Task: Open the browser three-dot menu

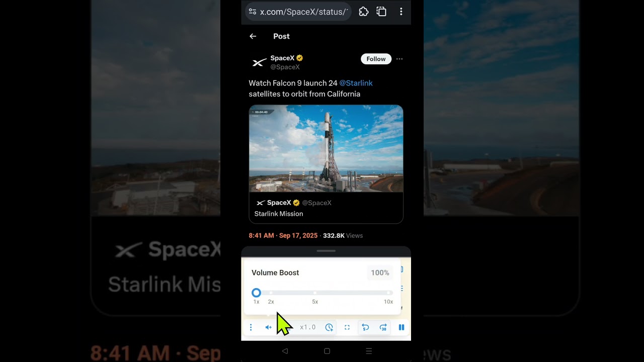Action: 401,12
